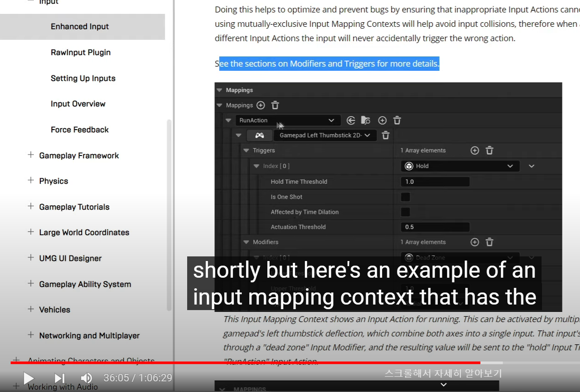Toggle Is One Shot checkbox

[405, 197]
